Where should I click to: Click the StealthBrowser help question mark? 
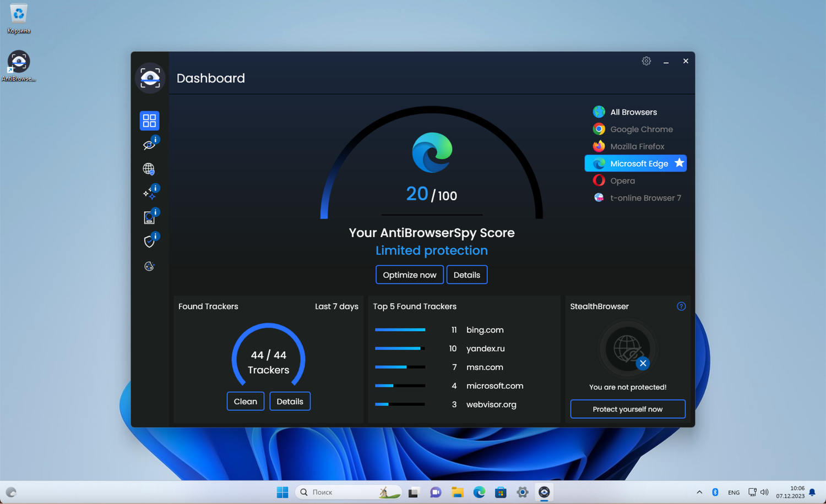[681, 306]
